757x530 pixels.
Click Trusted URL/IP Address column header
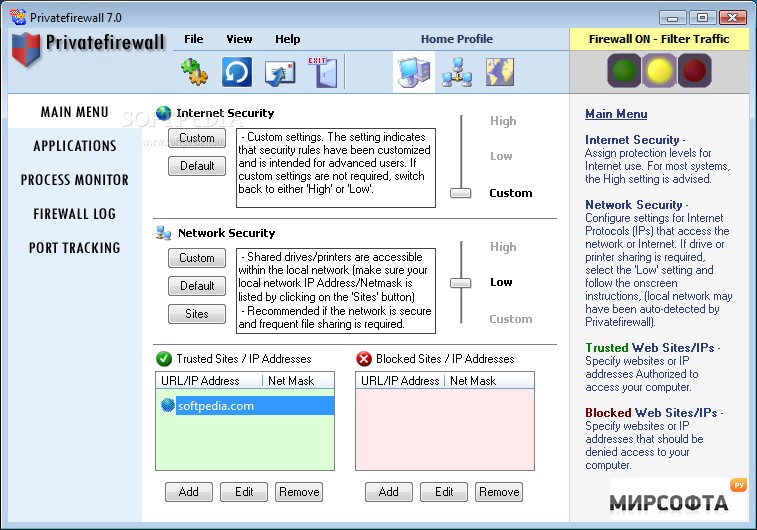point(209,380)
